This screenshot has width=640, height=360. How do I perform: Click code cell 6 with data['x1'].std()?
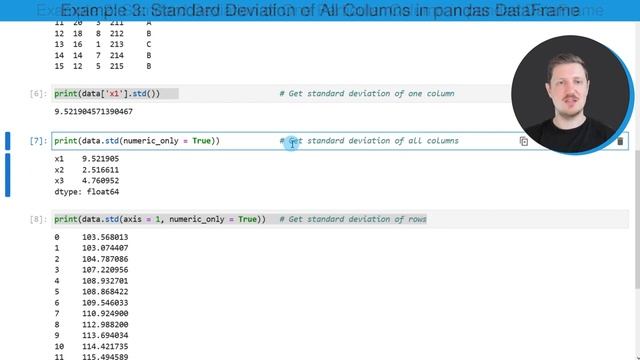[x=281, y=93]
